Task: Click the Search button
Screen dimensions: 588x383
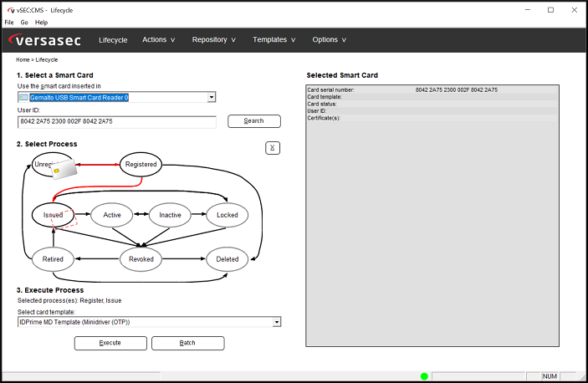Action: click(253, 121)
